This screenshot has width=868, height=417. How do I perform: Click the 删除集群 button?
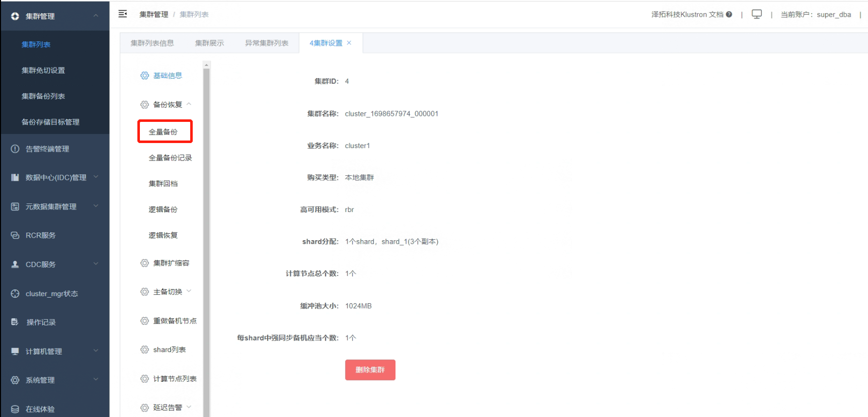coord(370,370)
